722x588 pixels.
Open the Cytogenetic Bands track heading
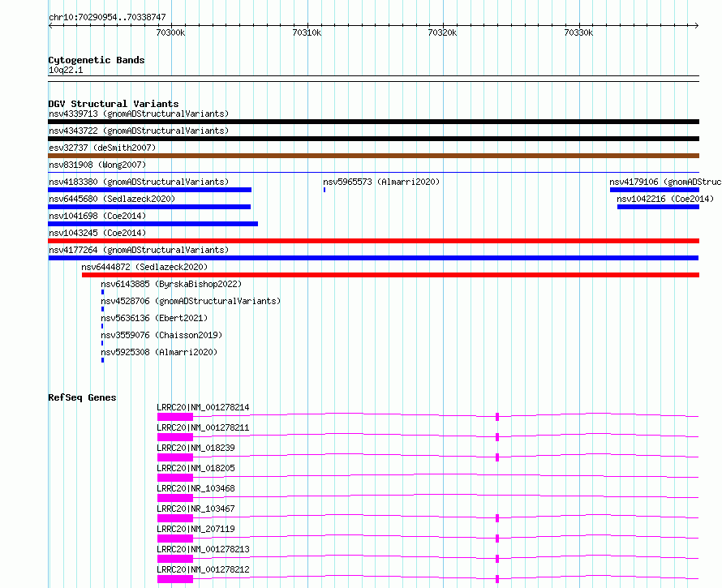[x=97, y=60]
